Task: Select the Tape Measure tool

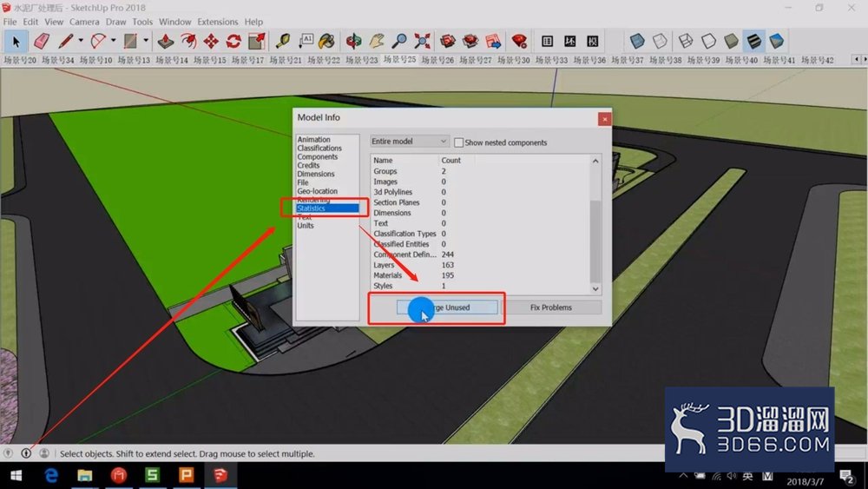Action: point(284,41)
